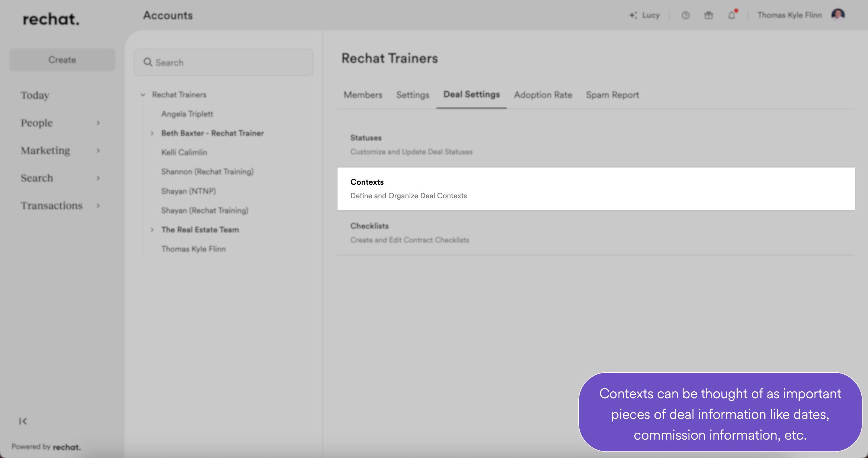Switch to the Members tab

(363, 95)
